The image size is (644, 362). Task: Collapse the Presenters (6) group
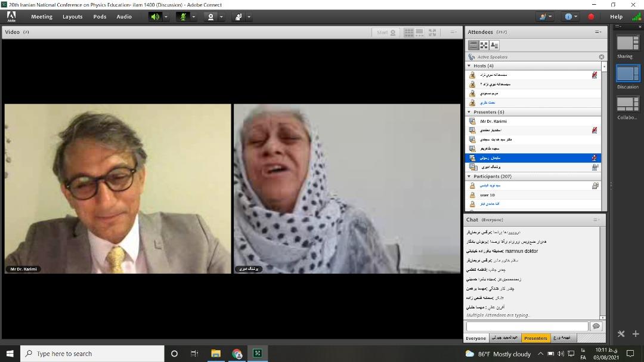[x=469, y=112]
